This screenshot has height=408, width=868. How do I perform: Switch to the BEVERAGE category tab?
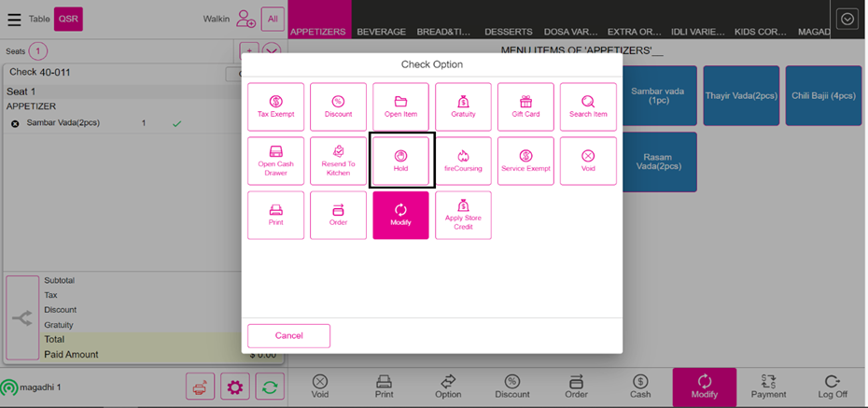[x=381, y=32]
